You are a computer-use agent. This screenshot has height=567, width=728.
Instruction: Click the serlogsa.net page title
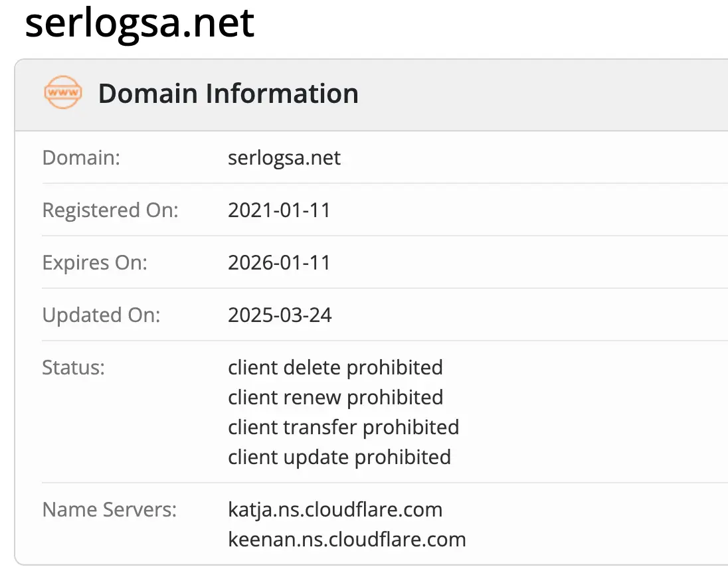coord(139,23)
